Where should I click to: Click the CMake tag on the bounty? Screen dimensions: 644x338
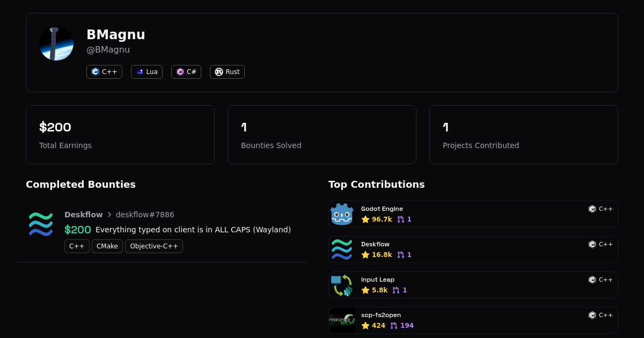coord(107,246)
